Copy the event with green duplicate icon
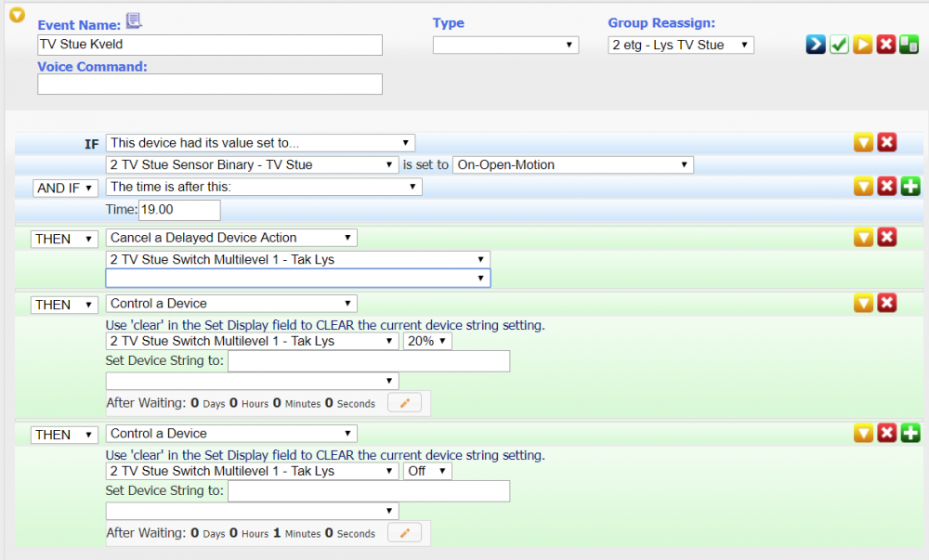This screenshot has height=560, width=929. click(909, 45)
